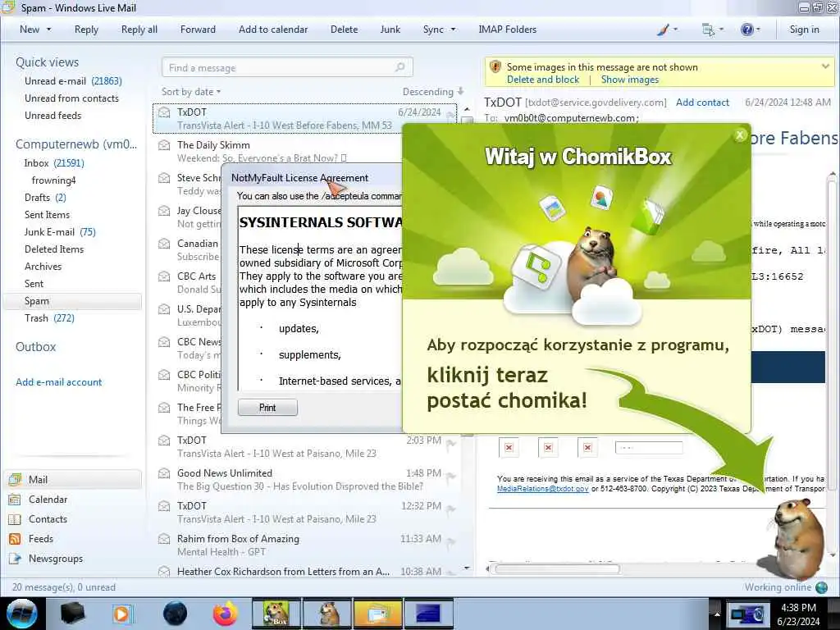
Task: Click Reply all in the toolbar
Action: 139,30
